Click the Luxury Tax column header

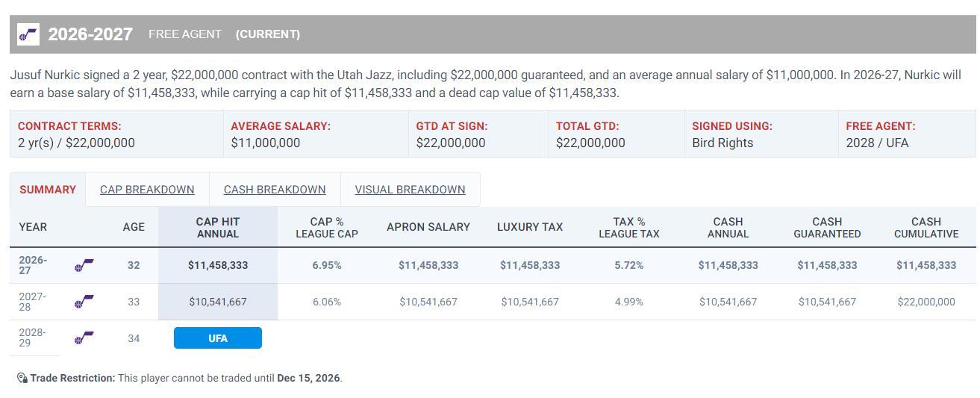click(x=530, y=227)
